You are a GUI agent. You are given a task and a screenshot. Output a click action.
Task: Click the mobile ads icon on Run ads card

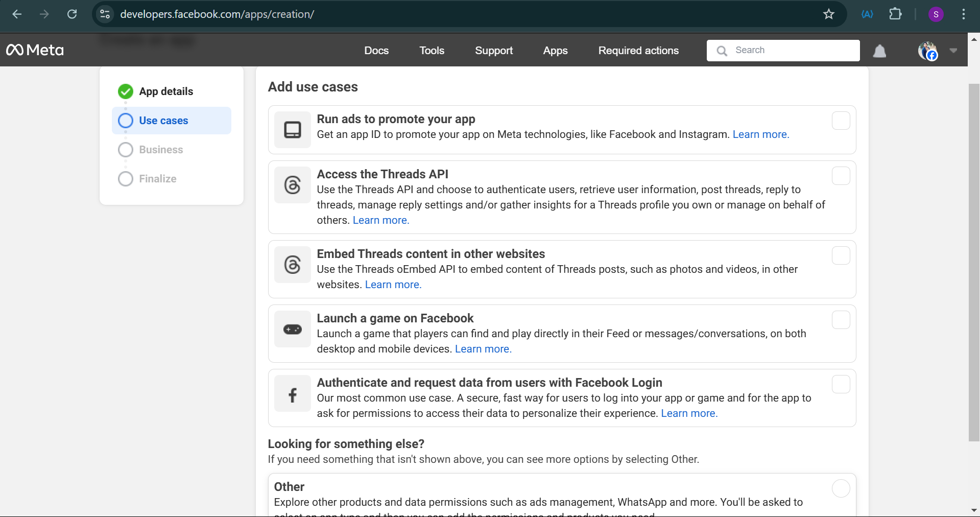292,130
